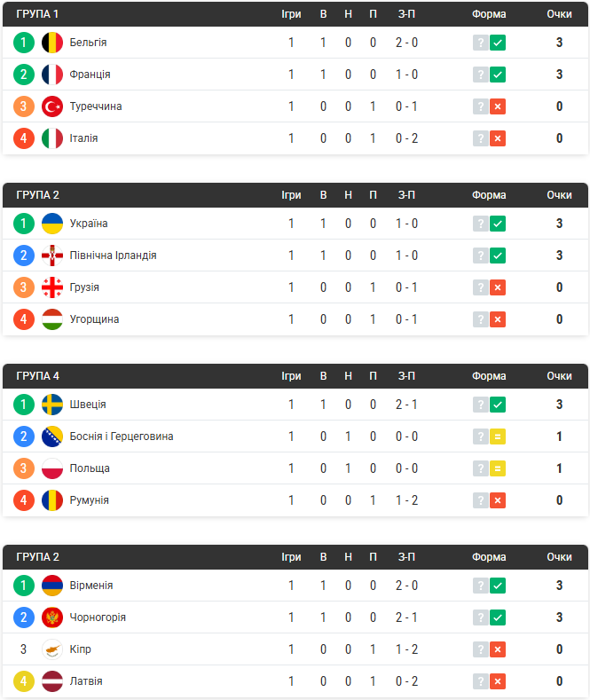This screenshot has width=590, height=700.
Task: Click the Montenegro flag icon
Action: click(52, 617)
